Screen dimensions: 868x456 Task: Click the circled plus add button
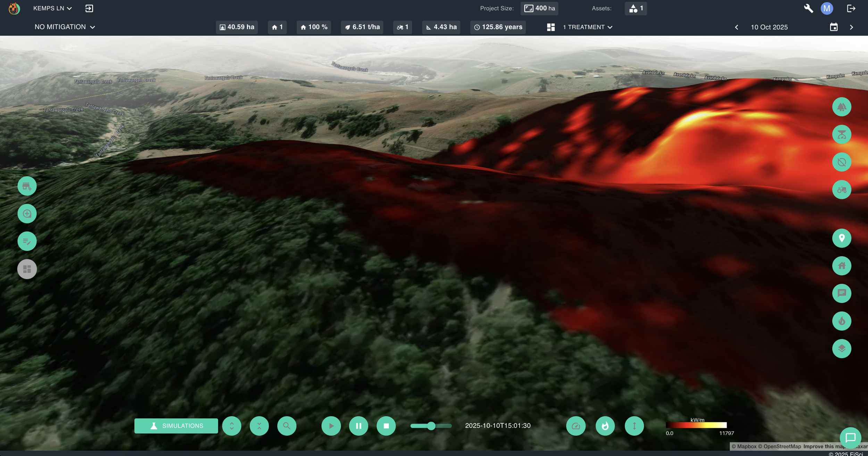(x=27, y=214)
